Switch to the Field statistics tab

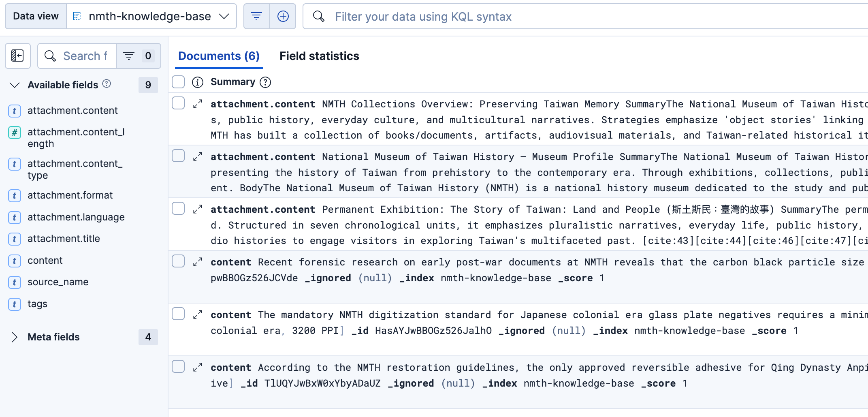pyautogui.click(x=319, y=56)
